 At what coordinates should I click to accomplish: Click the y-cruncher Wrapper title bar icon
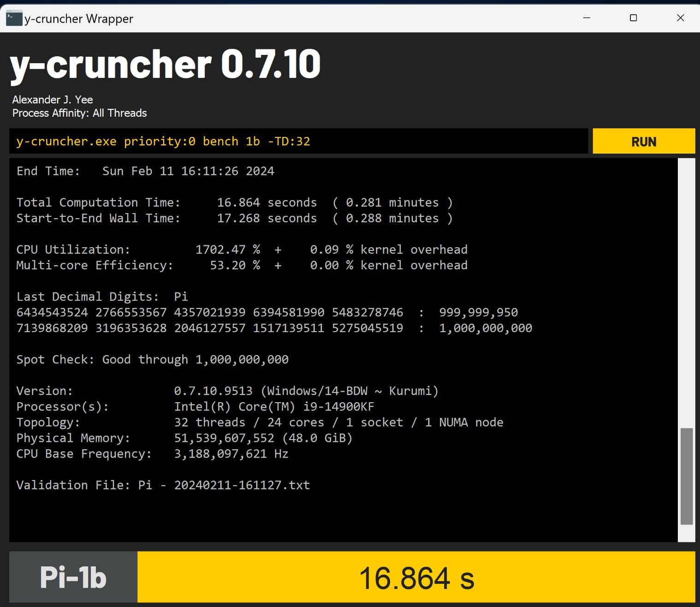(x=14, y=18)
